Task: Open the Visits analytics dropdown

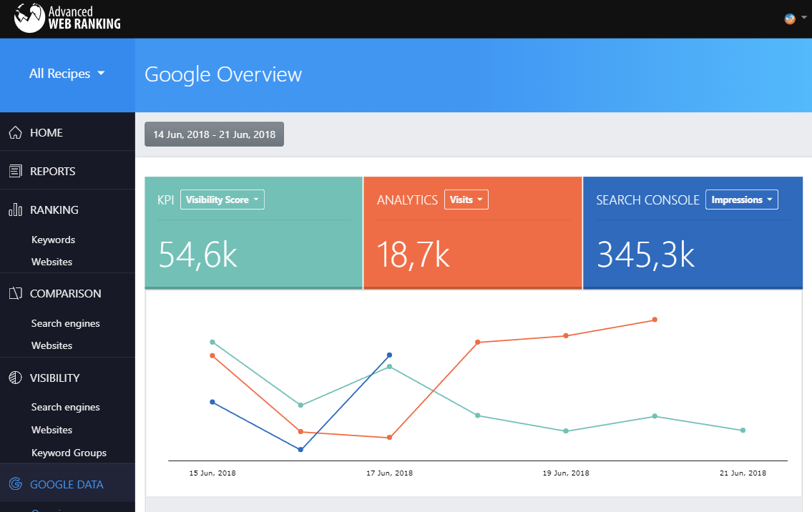Action: pos(466,200)
